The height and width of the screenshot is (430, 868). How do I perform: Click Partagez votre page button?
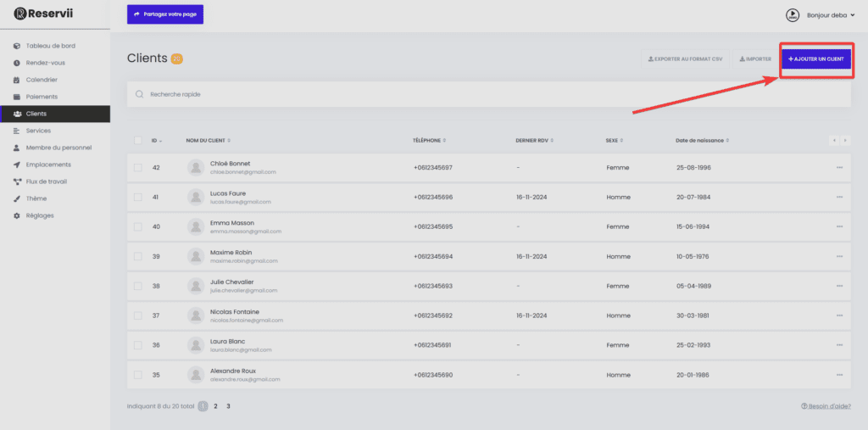165,14
